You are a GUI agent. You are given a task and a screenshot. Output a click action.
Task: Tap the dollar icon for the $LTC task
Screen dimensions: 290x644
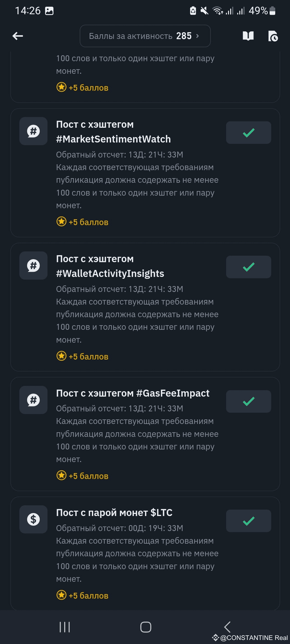tap(33, 519)
